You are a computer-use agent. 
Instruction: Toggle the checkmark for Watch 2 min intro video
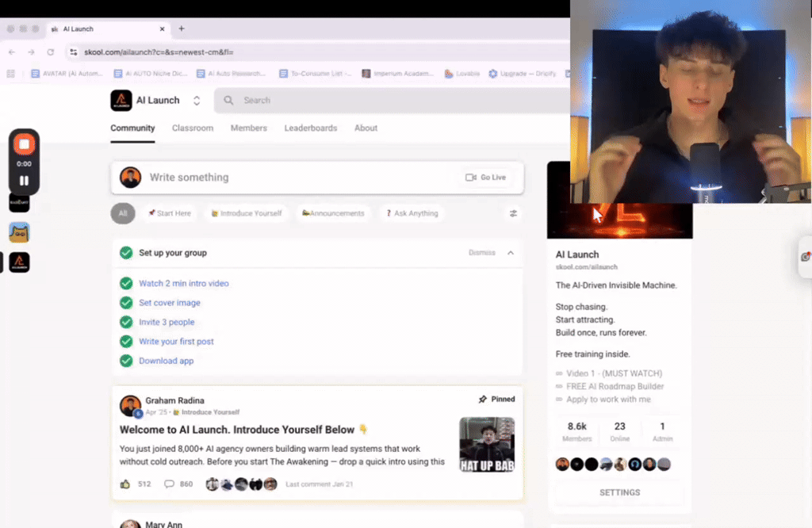125,283
